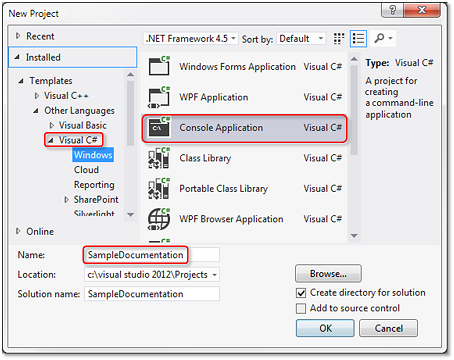Open the Sort by Default dropdown

pyautogui.click(x=301, y=39)
